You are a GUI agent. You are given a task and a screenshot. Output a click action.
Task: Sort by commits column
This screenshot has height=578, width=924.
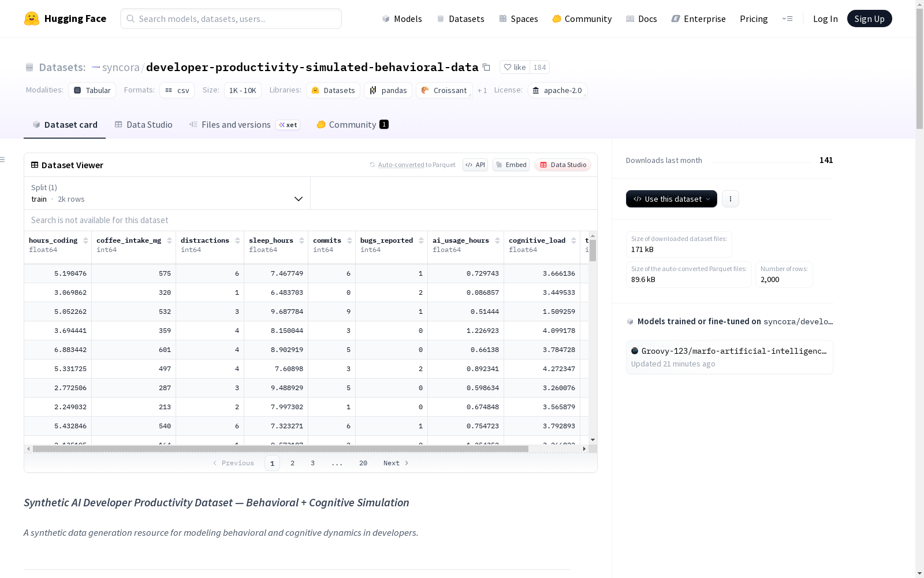[349, 240]
